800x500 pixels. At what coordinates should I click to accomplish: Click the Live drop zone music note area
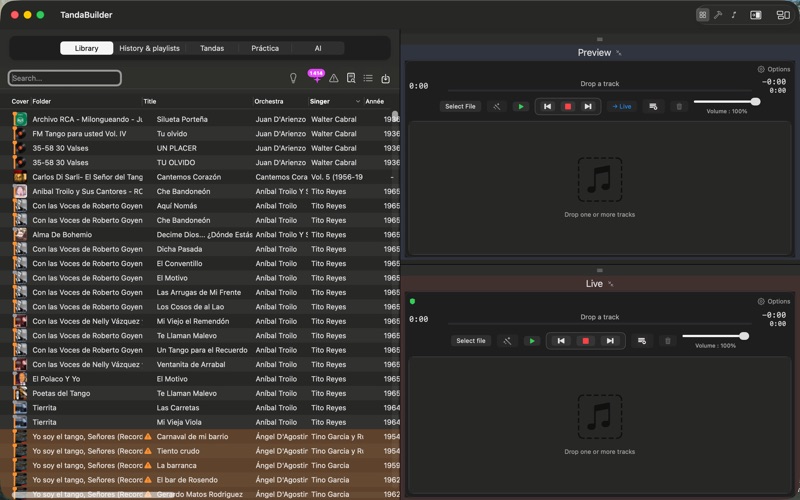[x=599, y=417]
